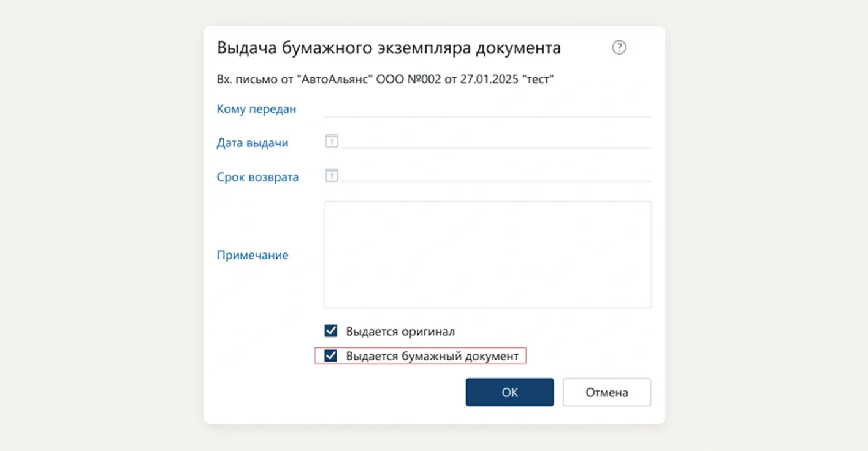The image size is (868, 451).
Task: Uncheck the Выдается оригинал checkbox
Action: pyautogui.click(x=331, y=332)
